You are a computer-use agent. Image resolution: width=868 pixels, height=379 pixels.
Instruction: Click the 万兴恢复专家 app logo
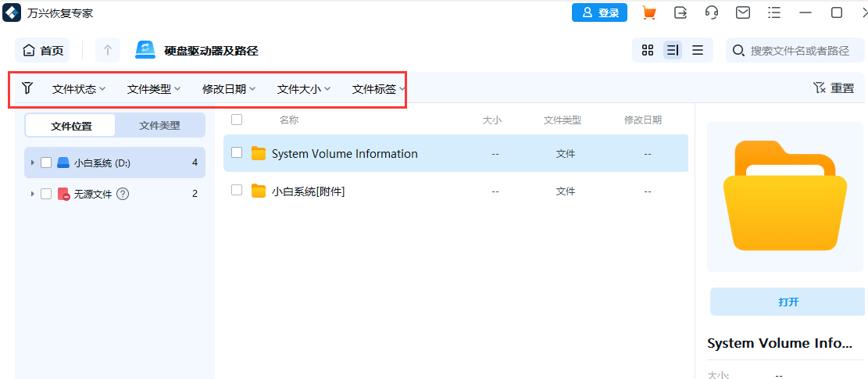click(12, 13)
